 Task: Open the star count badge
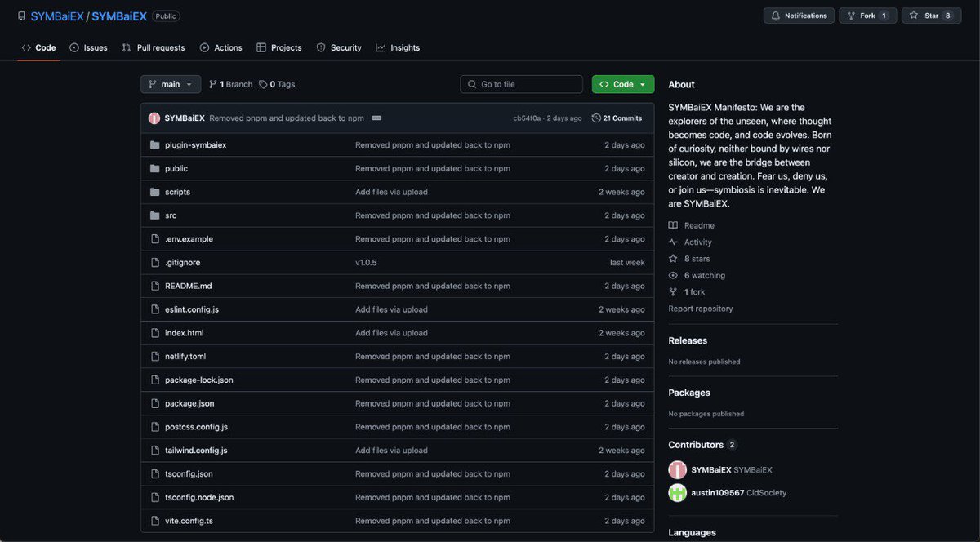click(947, 16)
